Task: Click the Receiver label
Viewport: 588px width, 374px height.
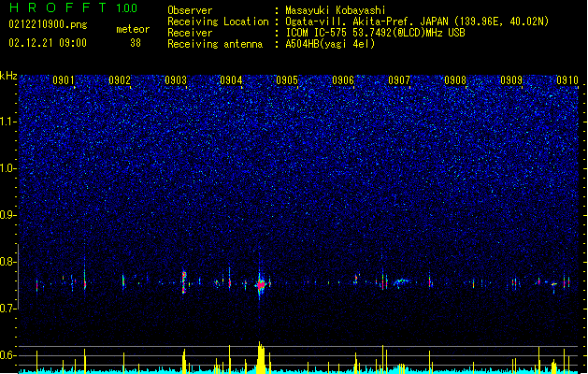Action: point(190,33)
